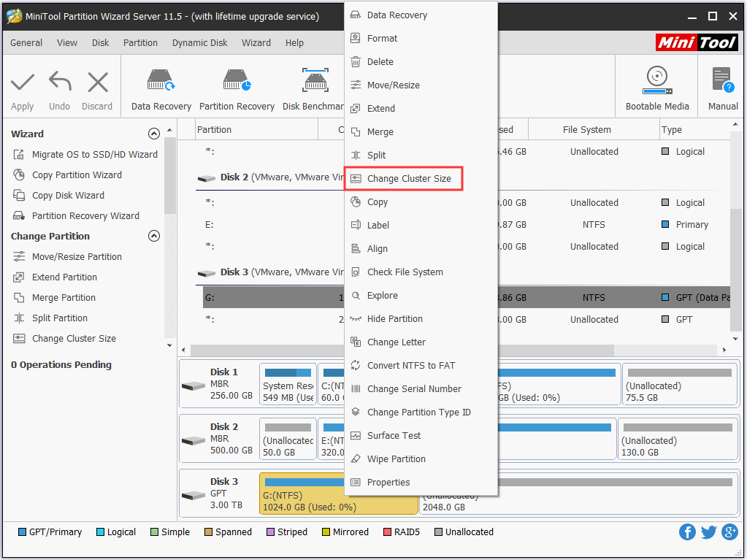The image size is (747, 560).
Task: Click the partition list scroll-left arrow
Action: coord(184,350)
